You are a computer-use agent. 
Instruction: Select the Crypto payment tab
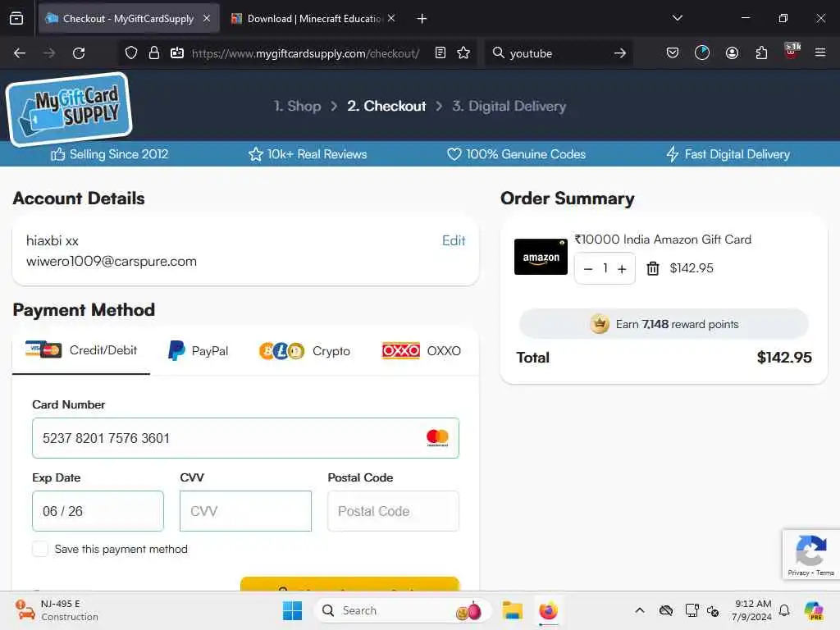[304, 351]
